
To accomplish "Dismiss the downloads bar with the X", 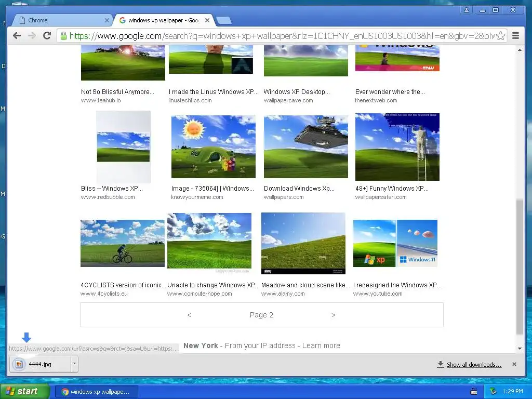I will point(514,364).
